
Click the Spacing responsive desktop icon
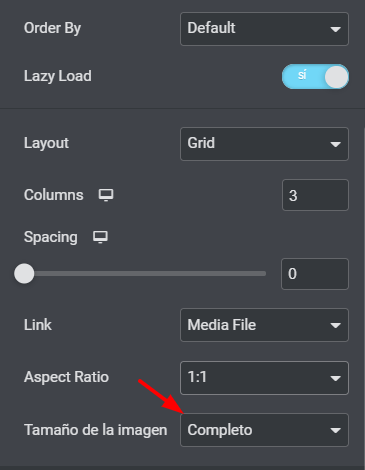100,237
